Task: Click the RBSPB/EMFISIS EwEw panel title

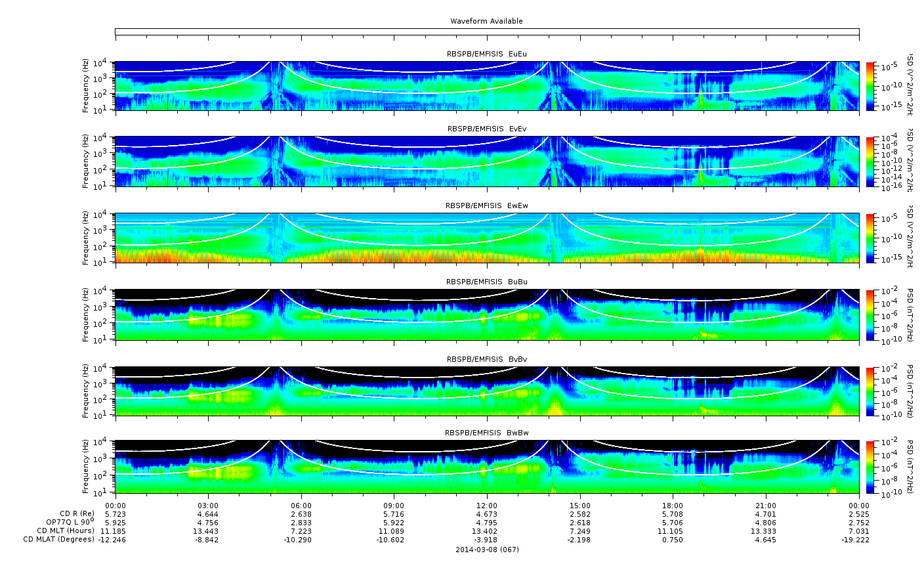Action: tap(487, 206)
